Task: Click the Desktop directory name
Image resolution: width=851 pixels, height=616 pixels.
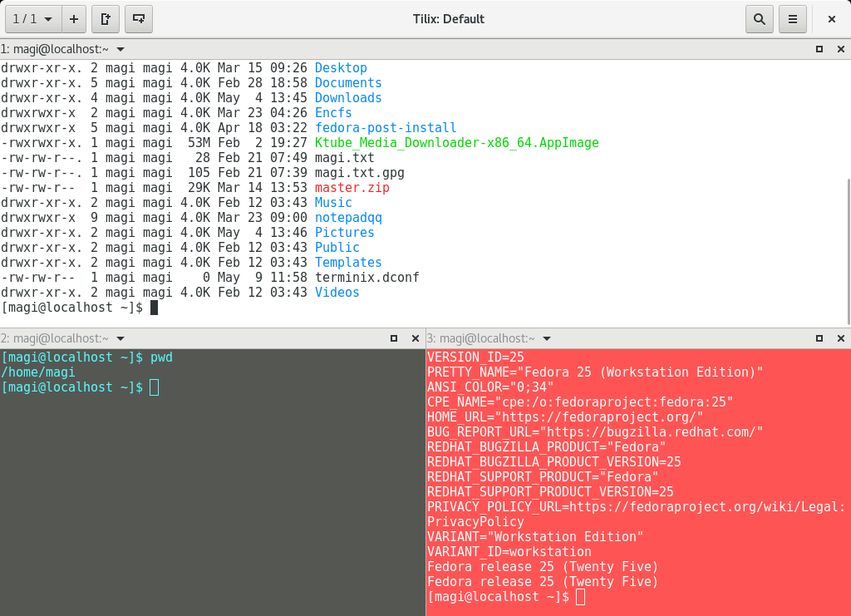Action: point(341,68)
